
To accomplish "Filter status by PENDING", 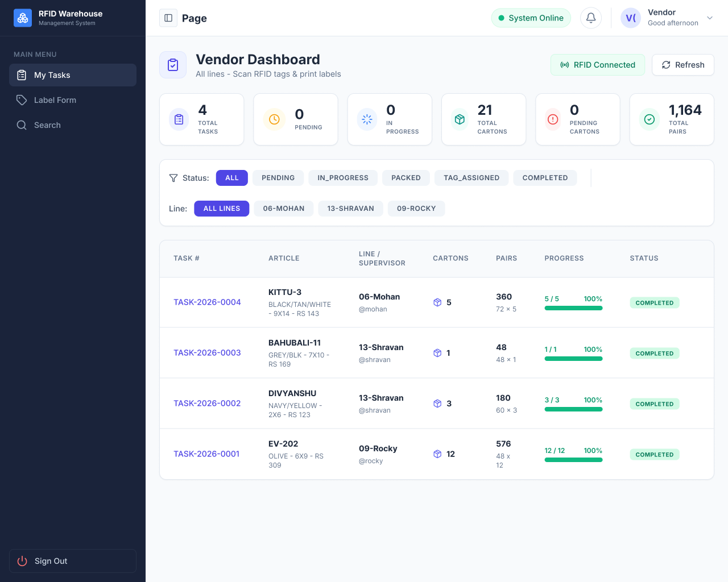I will tap(278, 178).
